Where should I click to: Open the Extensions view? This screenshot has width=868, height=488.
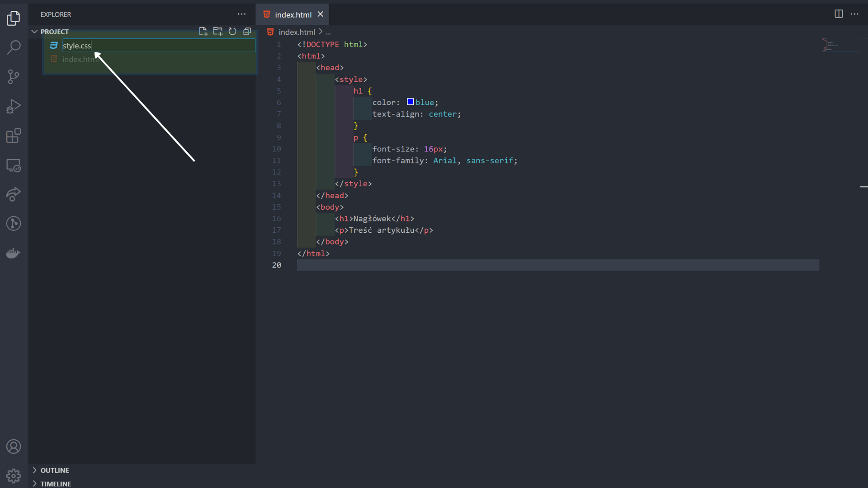click(x=14, y=136)
